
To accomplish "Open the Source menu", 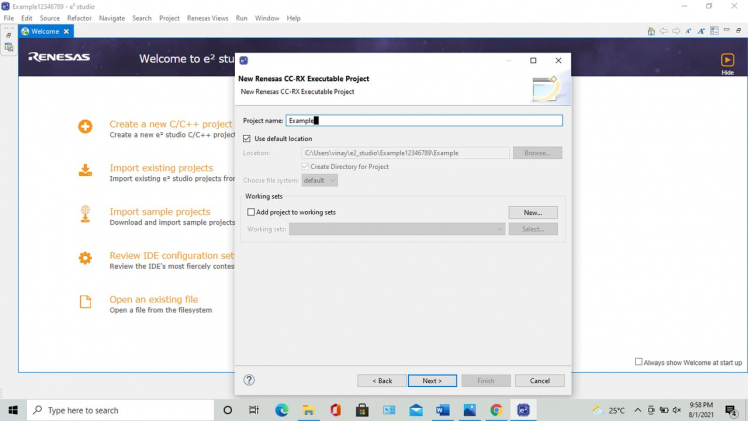I will click(50, 18).
